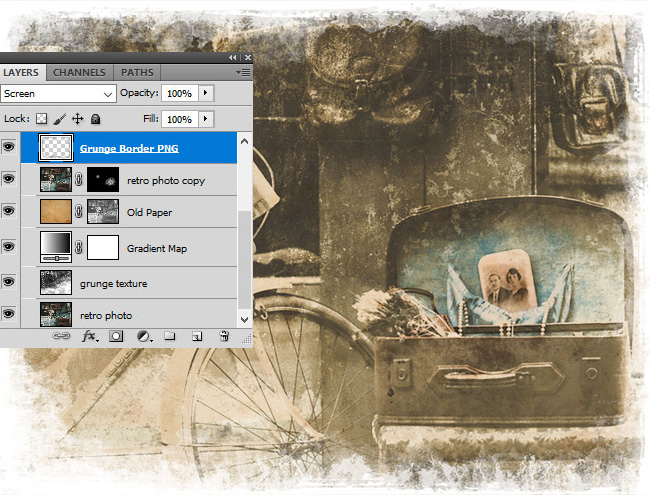
Task: Lock image pixels with brush icon
Action: click(59, 118)
